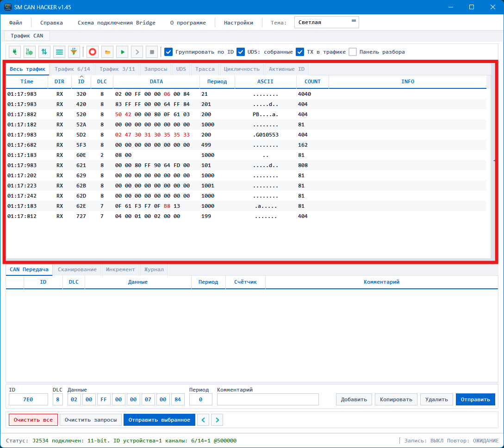
Task: Click the data byte field containing FF
Action: point(104,399)
